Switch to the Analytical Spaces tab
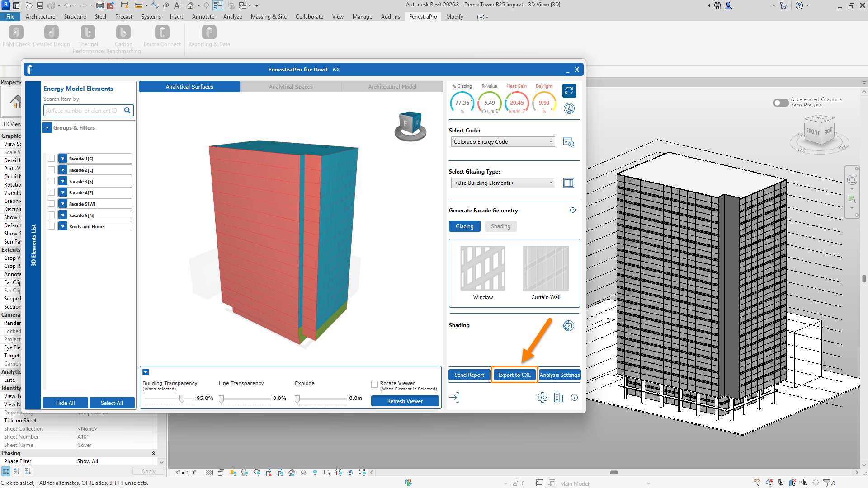 tap(291, 87)
